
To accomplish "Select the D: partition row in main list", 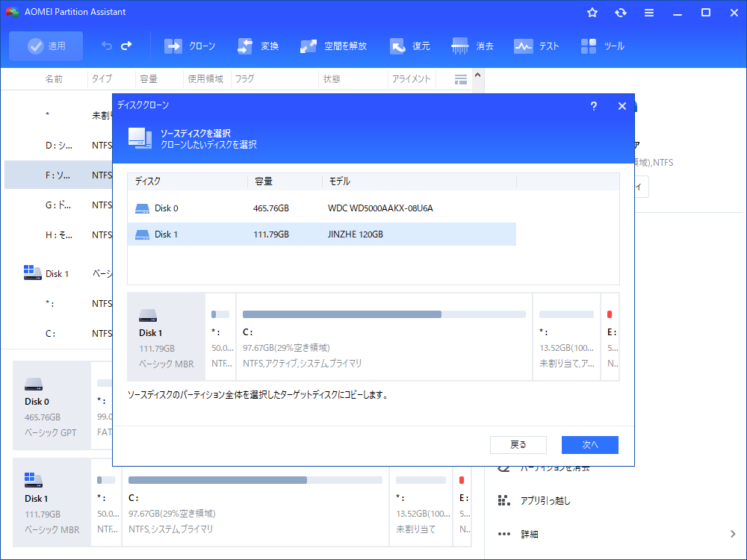I will coord(58,146).
